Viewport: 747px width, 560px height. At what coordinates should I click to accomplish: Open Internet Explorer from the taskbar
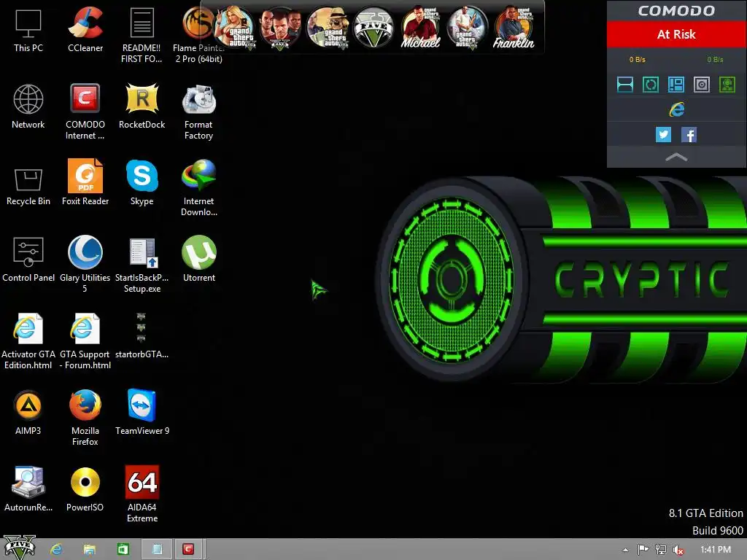pyautogui.click(x=56, y=550)
